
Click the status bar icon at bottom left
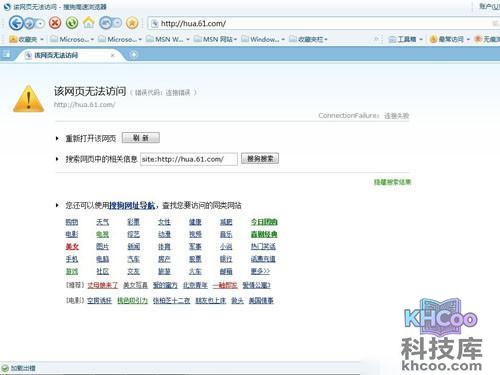5,368
